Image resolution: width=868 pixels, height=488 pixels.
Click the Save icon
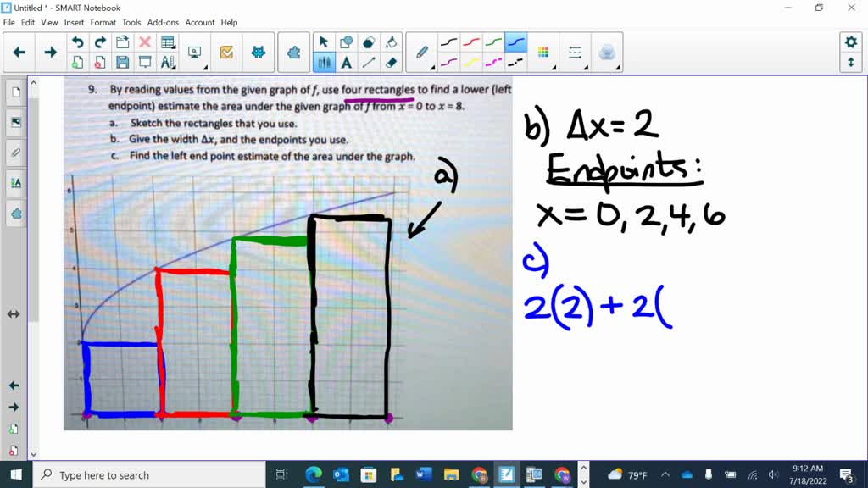click(x=122, y=62)
